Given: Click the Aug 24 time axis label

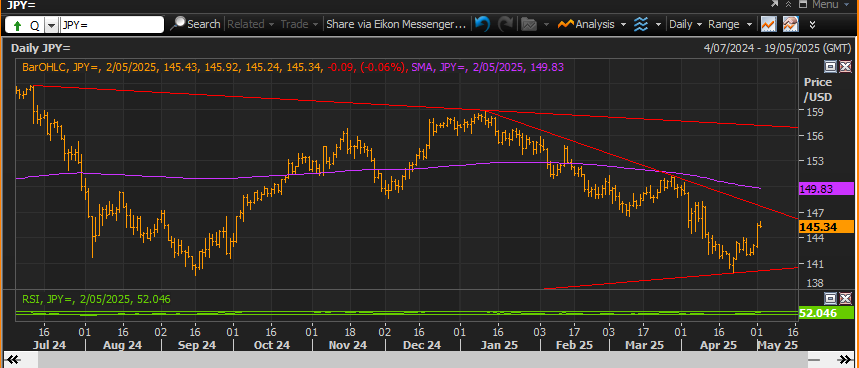Looking at the screenshot, I should [123, 346].
